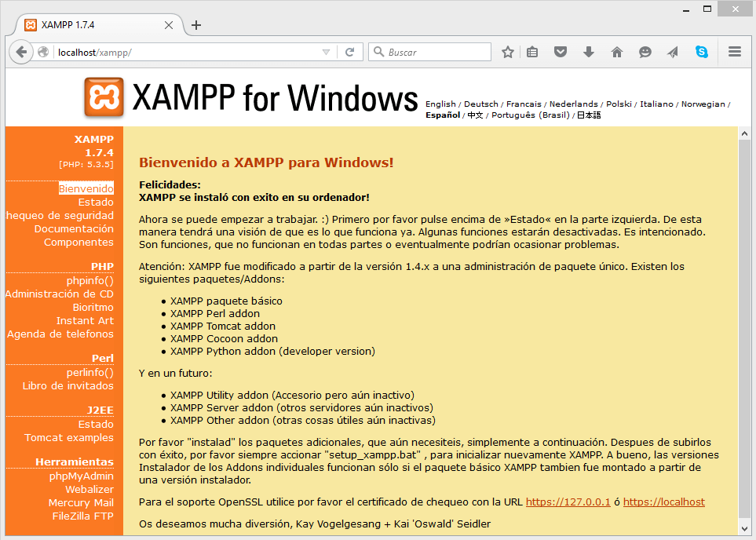The image size is (756, 540).
Task: Reload the page with the refresh icon
Action: (x=350, y=52)
